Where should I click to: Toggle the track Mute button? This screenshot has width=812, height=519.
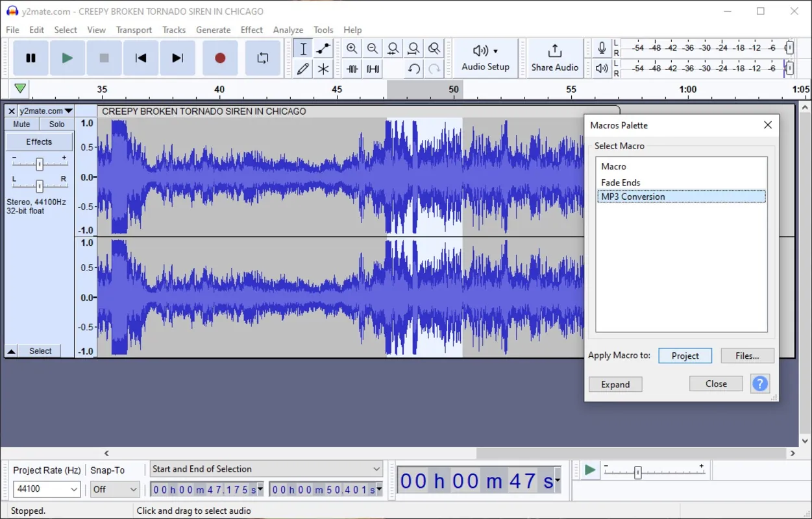[21, 124]
